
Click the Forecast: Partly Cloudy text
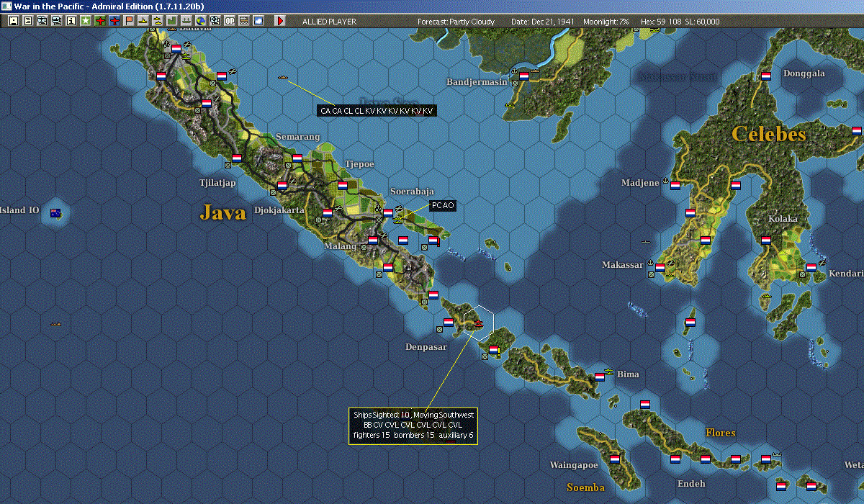456,22
